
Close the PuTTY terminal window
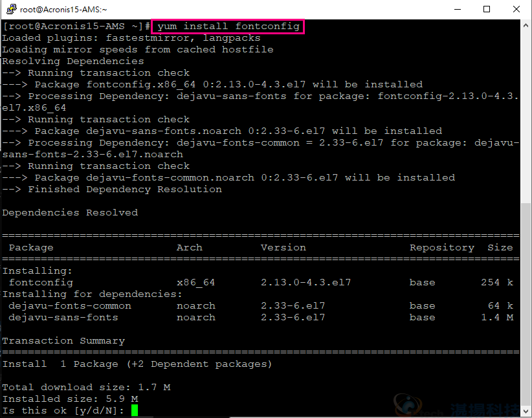516,9
